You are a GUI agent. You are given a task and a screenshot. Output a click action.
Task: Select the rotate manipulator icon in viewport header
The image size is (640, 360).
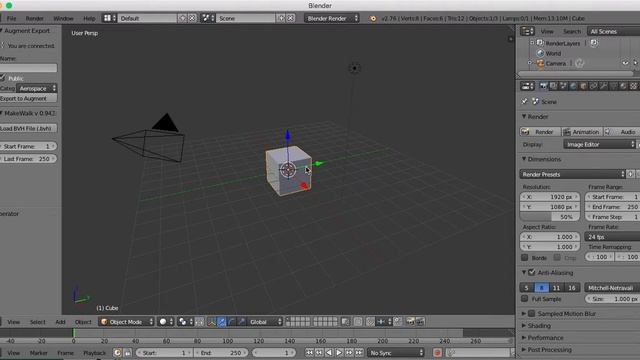pos(231,322)
